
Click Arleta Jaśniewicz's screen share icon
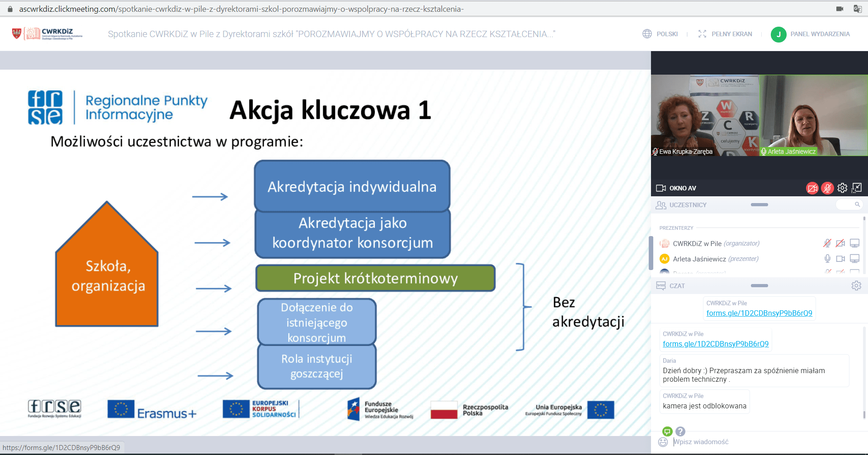pyautogui.click(x=854, y=259)
